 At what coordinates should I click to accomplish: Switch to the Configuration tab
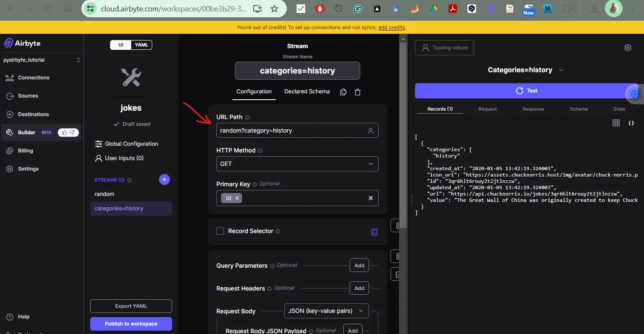pos(254,92)
